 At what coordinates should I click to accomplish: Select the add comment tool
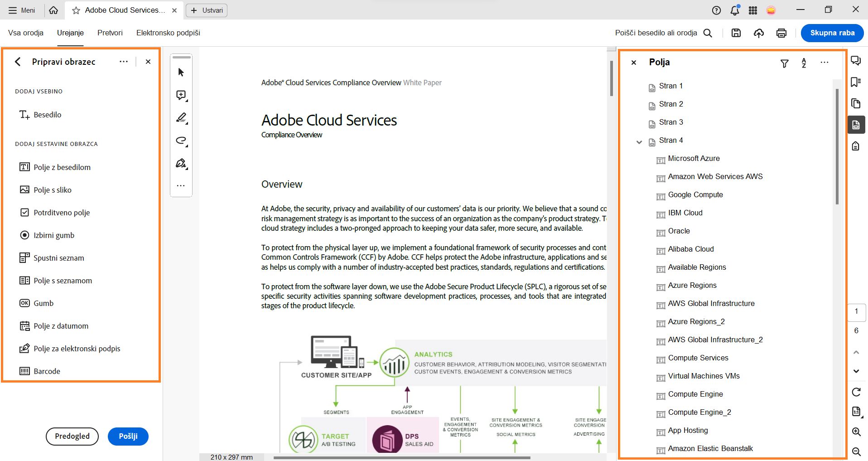[x=181, y=95]
